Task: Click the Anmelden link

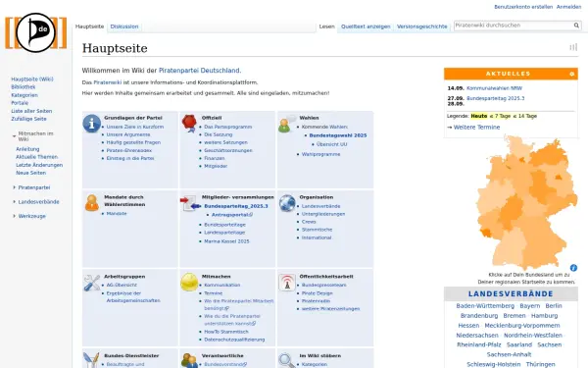Action: (568, 7)
